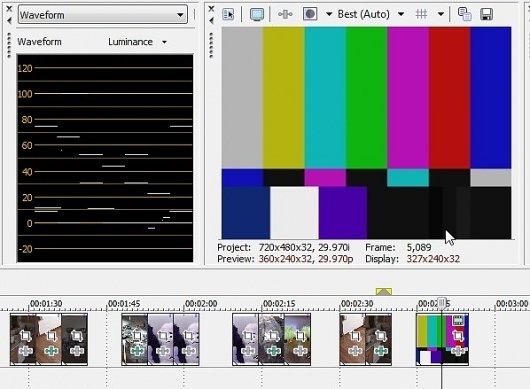The height and width of the screenshot is (389, 530).
Task: Open Pan/Crop on first event at 00:01:30 group
Action: [26, 336]
